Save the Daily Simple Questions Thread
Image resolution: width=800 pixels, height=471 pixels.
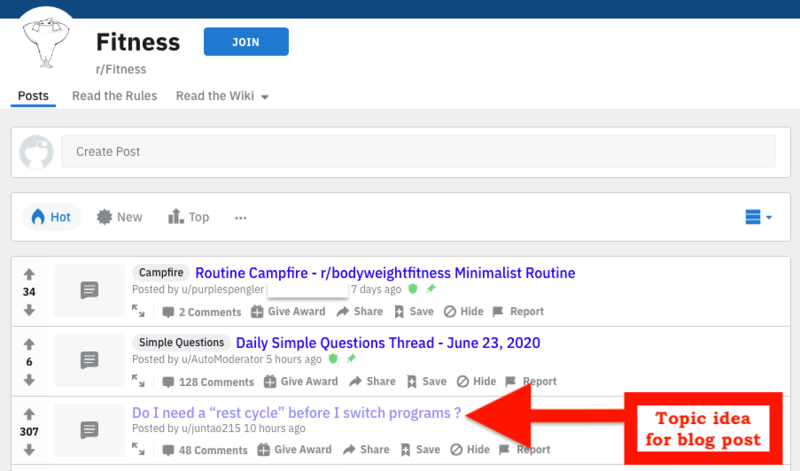[427, 381]
